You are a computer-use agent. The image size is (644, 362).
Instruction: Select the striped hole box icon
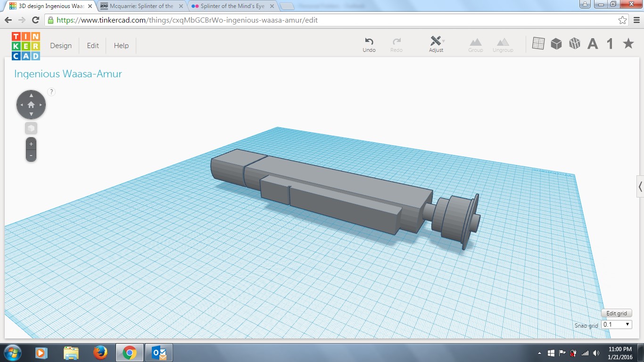(x=574, y=43)
